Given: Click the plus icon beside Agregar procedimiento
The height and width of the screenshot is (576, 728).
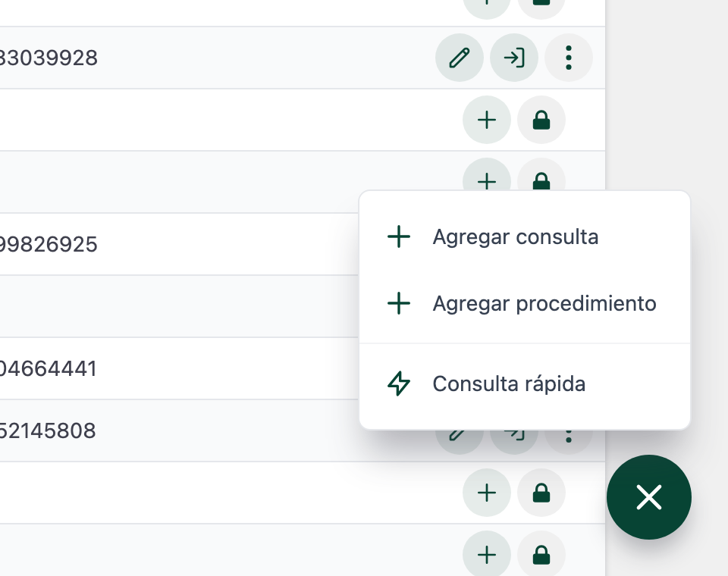Looking at the screenshot, I should (x=399, y=304).
